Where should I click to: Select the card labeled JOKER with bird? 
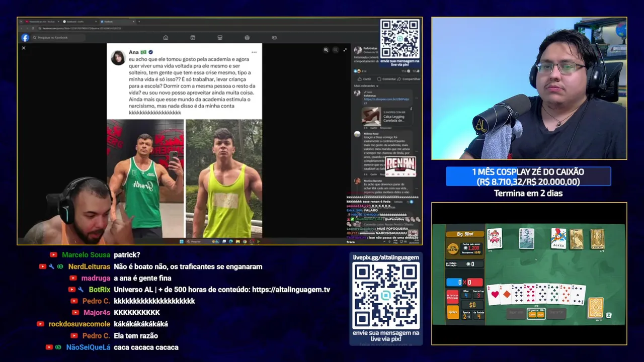point(558,239)
